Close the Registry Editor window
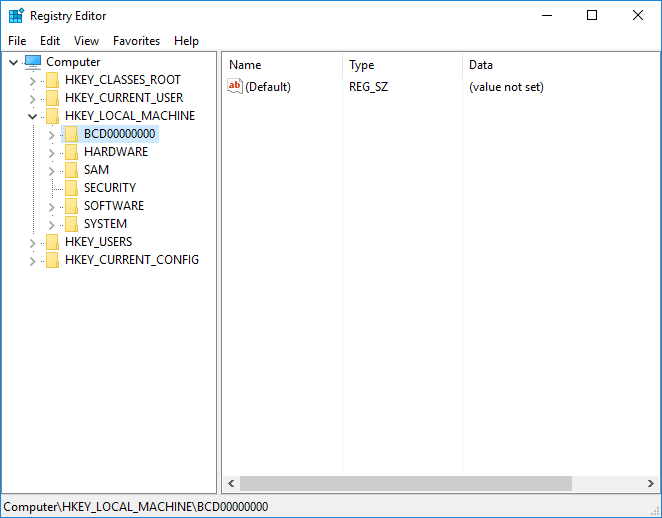Image resolution: width=662 pixels, height=518 pixels. (638, 16)
